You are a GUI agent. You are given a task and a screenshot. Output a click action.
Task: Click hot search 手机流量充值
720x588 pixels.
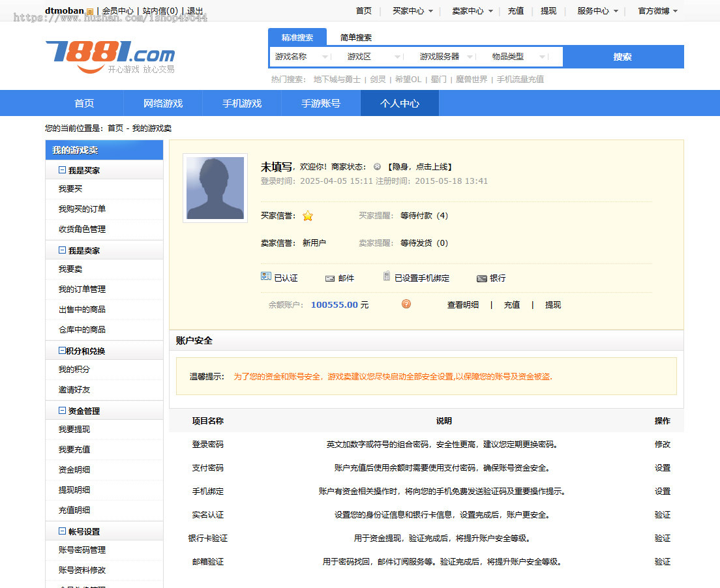point(520,79)
